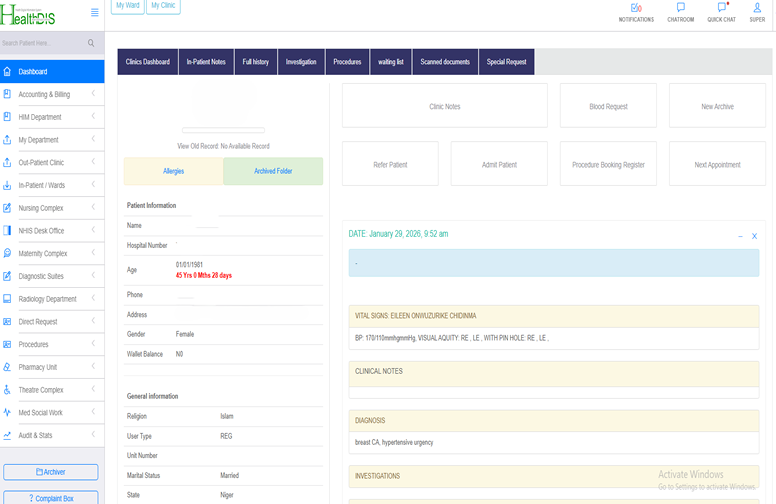The image size is (776, 504).
Task: Expand the In-Patient / Wards submenu
Action: point(93,185)
